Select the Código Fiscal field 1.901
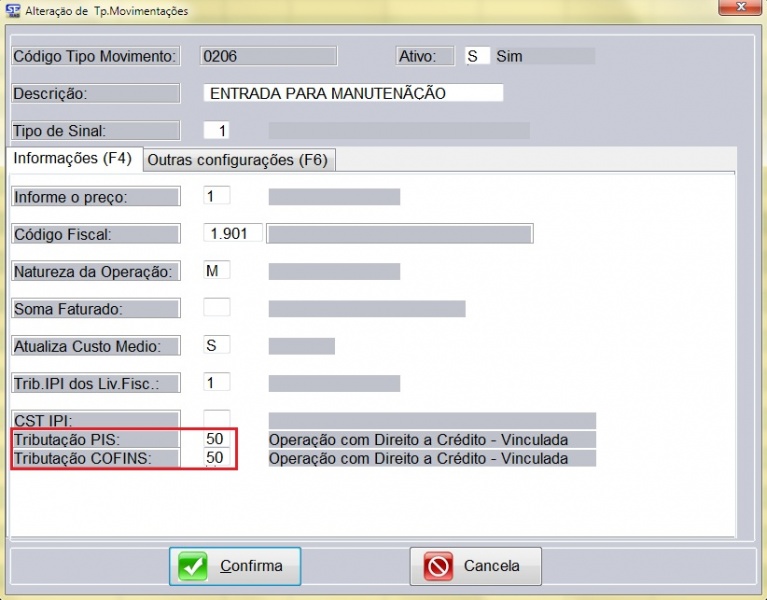Viewport: 767px width, 600px height. coord(233,233)
